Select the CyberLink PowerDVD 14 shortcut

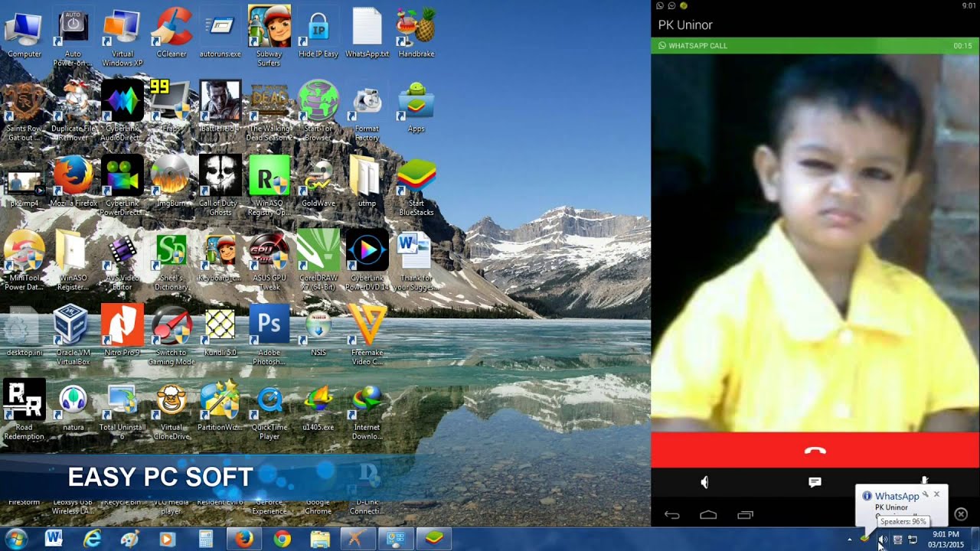tap(367, 260)
